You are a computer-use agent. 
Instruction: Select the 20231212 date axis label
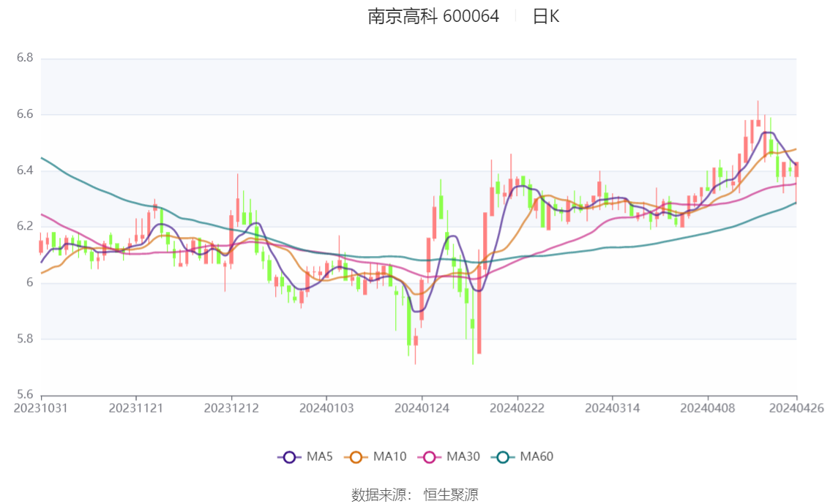pyautogui.click(x=231, y=408)
